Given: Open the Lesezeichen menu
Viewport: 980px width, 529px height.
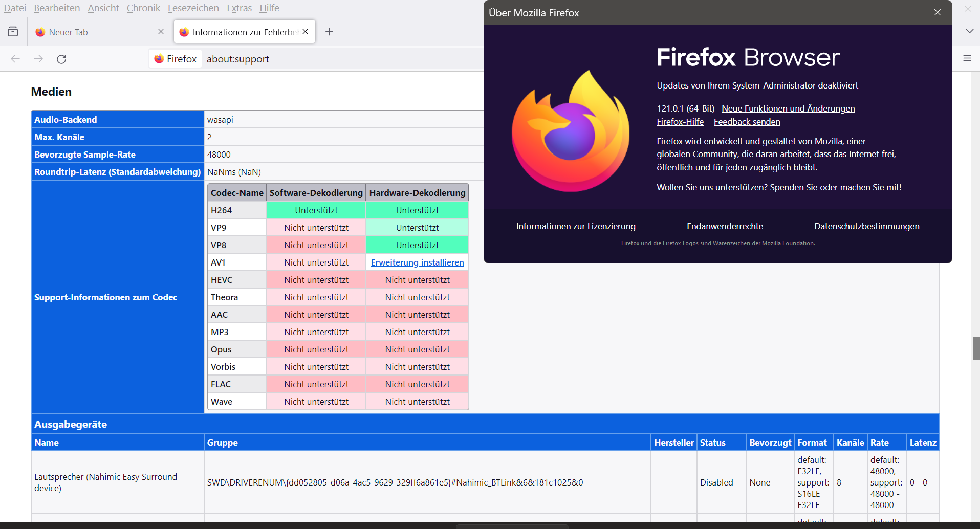Looking at the screenshot, I should (x=193, y=8).
